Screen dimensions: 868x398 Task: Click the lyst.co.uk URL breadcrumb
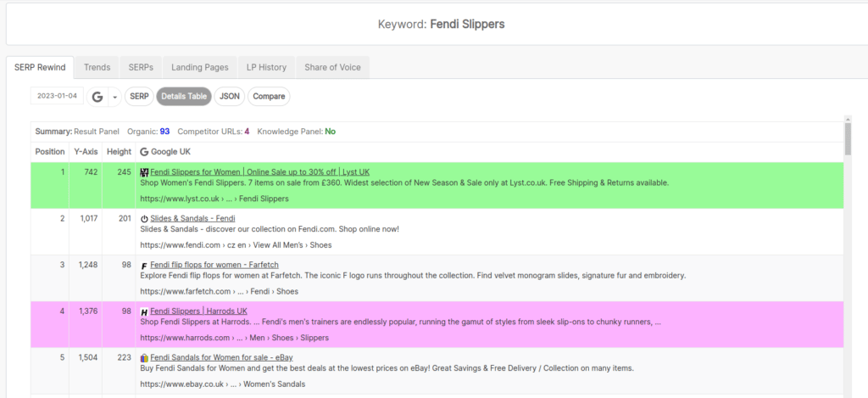214,199
